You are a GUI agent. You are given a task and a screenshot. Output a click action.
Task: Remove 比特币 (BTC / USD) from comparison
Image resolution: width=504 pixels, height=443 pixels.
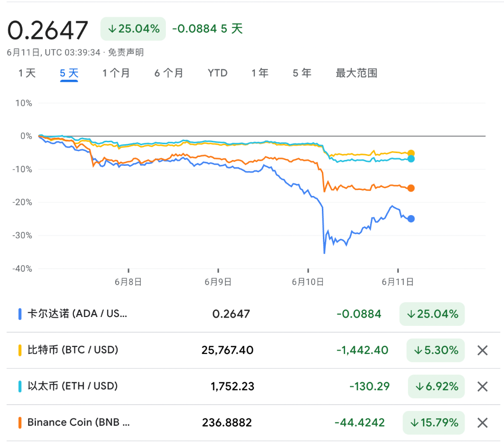(x=481, y=350)
